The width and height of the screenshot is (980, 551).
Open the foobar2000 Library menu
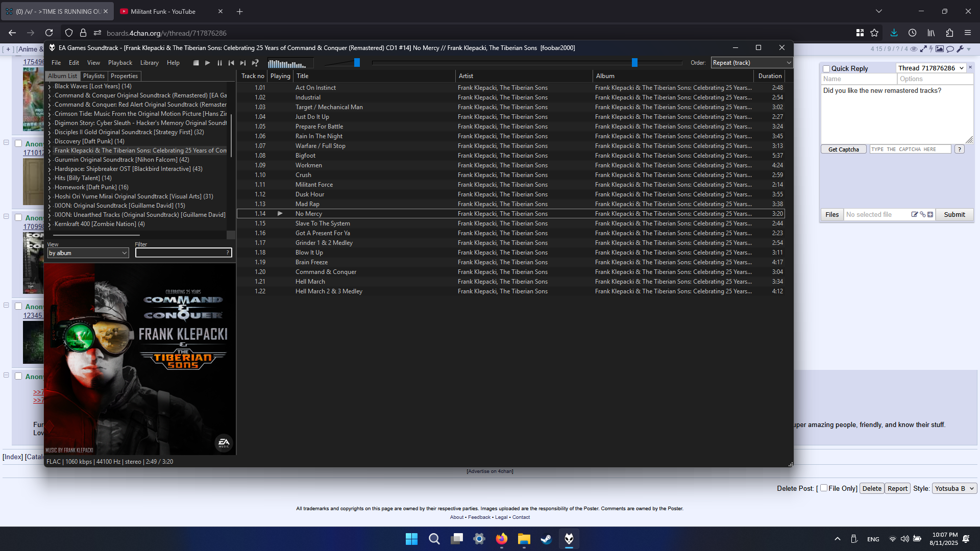[150, 63]
